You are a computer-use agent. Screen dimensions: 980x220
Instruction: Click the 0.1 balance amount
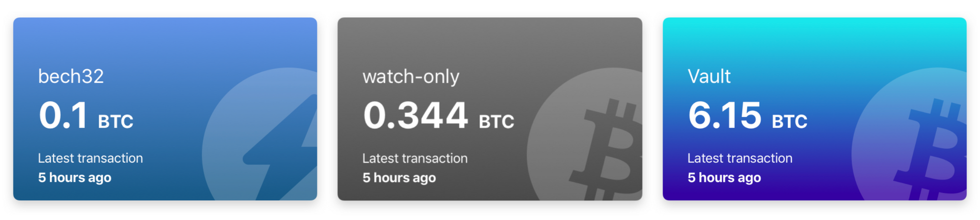point(63,116)
